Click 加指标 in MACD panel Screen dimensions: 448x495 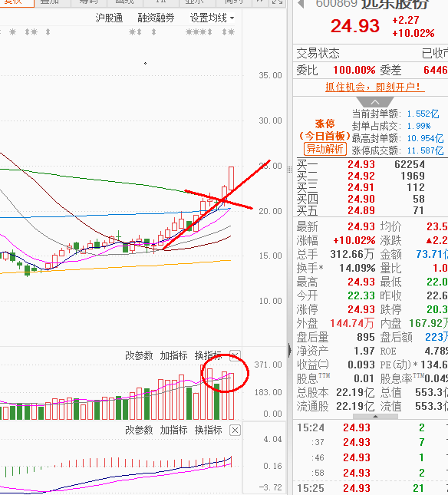pos(173,431)
